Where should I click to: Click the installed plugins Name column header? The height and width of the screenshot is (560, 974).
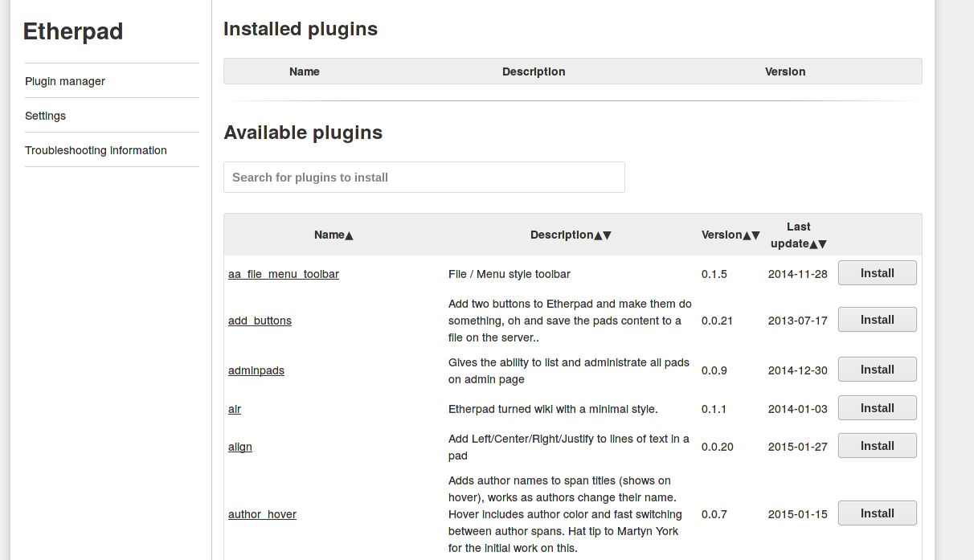pos(305,72)
